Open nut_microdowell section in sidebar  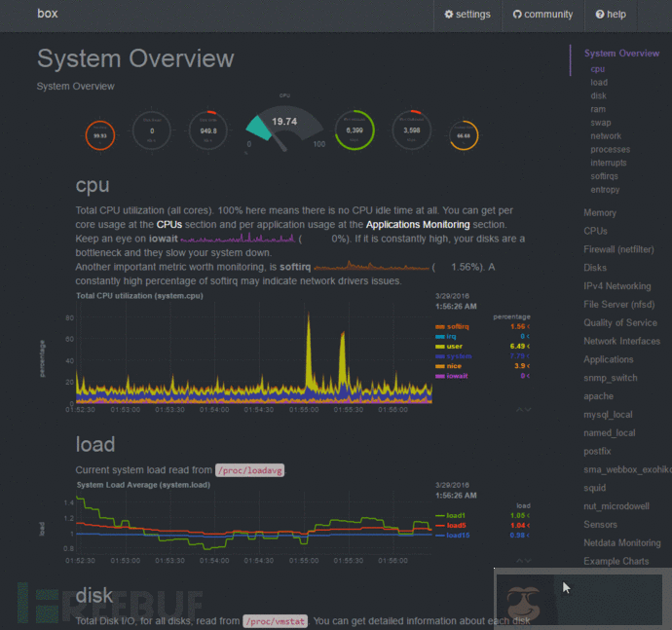coord(616,506)
